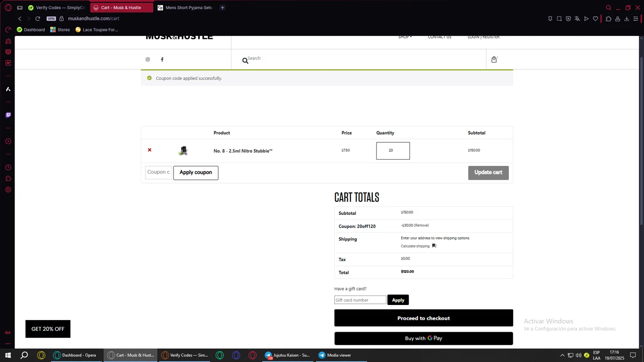Select the Cart - Musk & Hustle tab
Viewport: 644px width, 362px height.
(122, 8)
